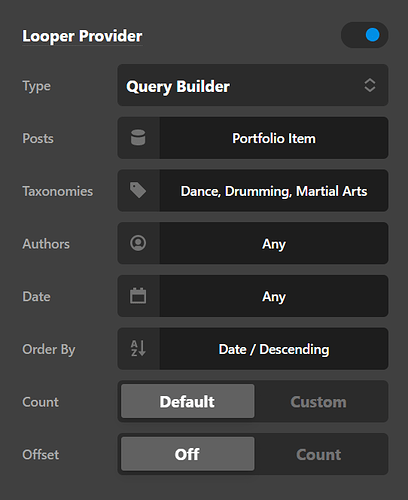Click the user avatar icon beside Authors

tap(138, 243)
